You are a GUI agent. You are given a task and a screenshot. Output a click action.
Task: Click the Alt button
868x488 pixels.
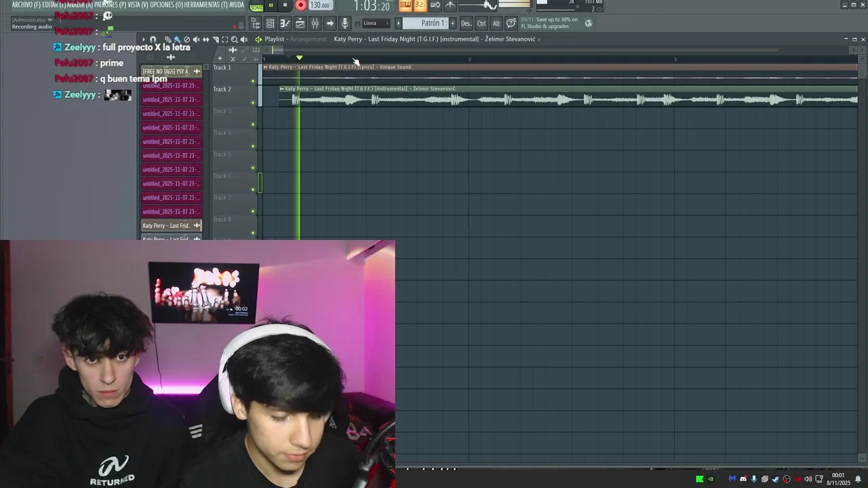496,23
